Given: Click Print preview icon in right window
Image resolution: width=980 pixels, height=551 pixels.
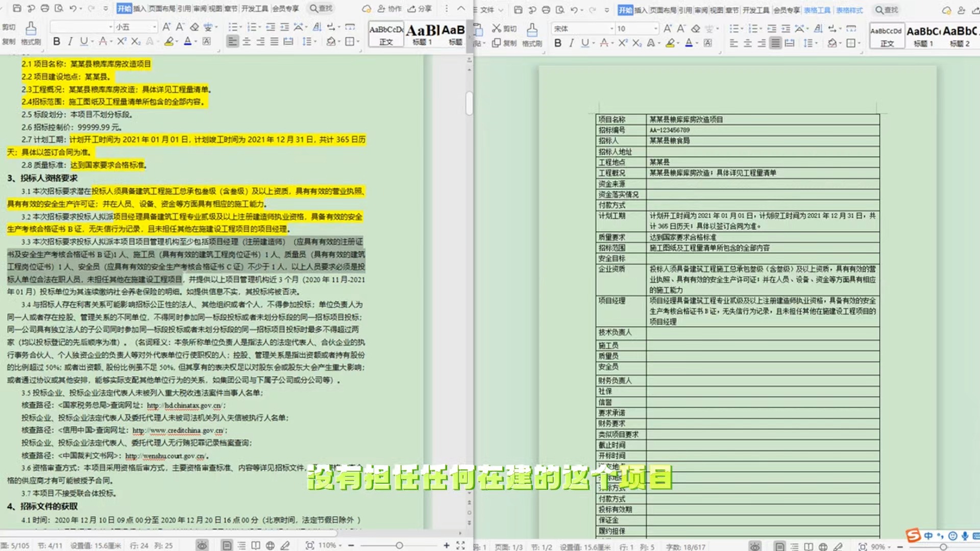Looking at the screenshot, I should tap(560, 10).
